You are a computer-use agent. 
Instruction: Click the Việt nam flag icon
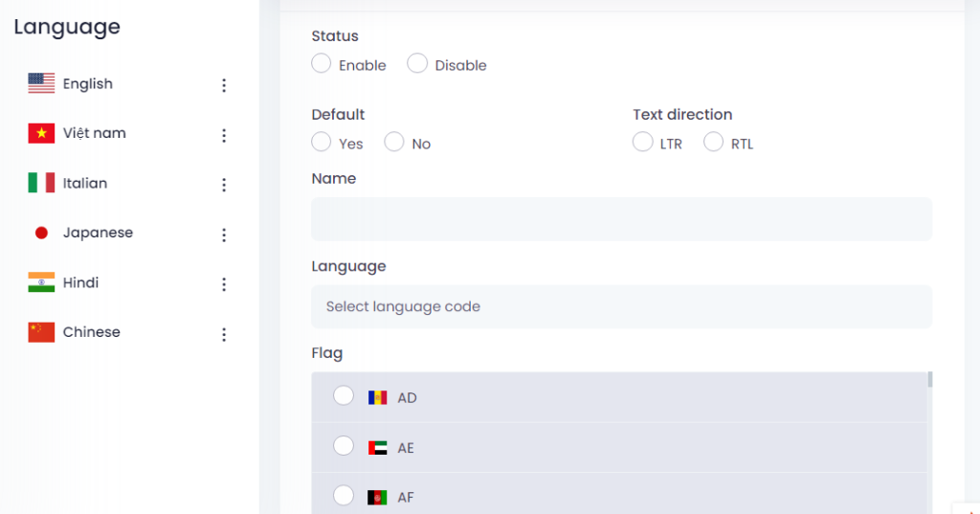coord(41,133)
